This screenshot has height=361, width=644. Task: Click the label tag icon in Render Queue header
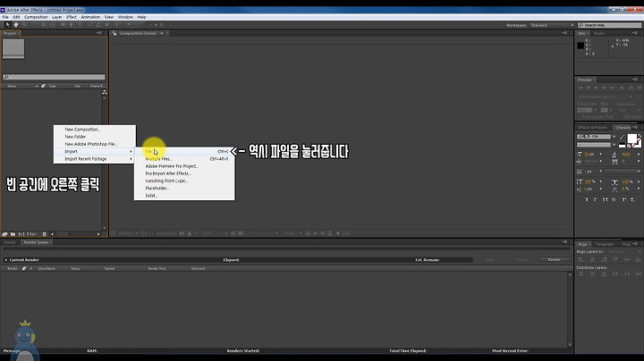click(x=24, y=268)
